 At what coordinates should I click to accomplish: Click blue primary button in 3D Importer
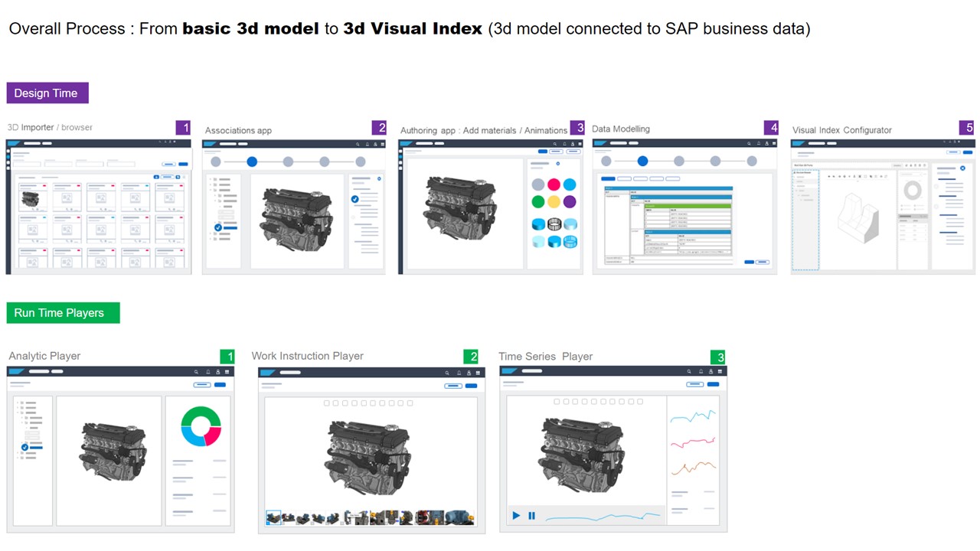(183, 164)
